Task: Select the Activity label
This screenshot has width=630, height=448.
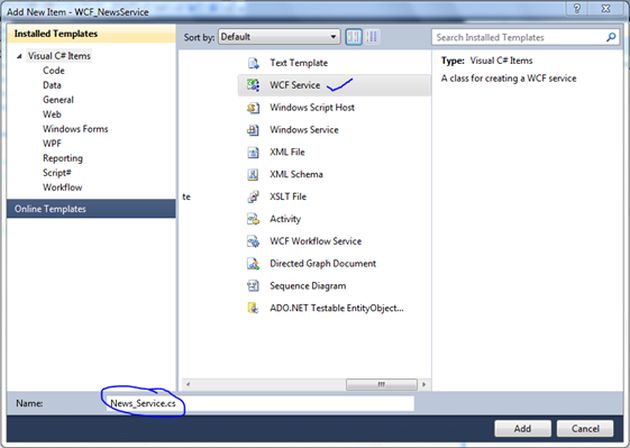Action: click(285, 219)
